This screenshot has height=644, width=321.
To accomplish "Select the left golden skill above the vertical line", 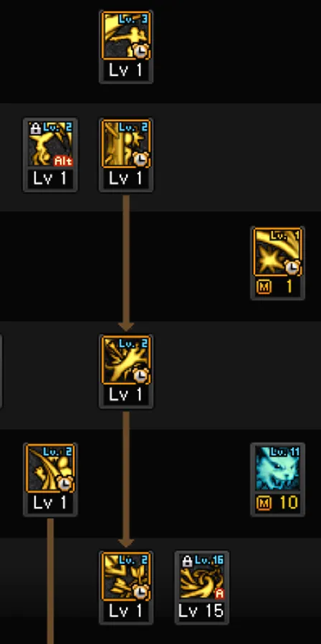I will (50, 468).
